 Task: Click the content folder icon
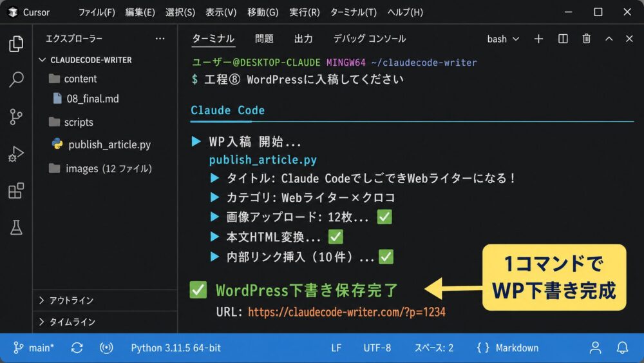point(54,79)
